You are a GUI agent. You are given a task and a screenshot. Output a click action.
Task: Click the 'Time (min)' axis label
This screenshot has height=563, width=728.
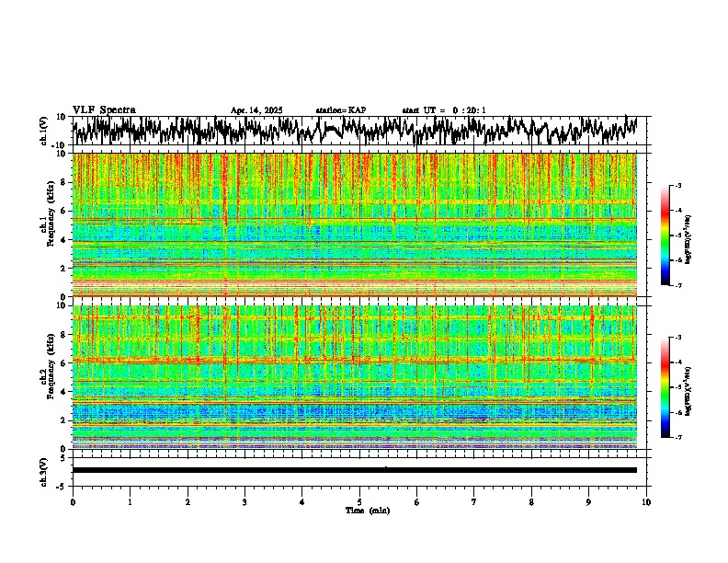[368, 511]
